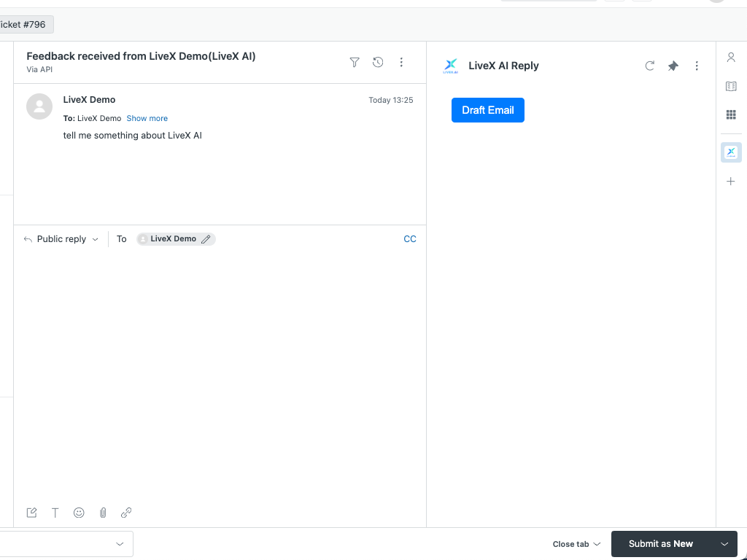Screen dimensions: 747x560
Task: Edit the LiveX Demo recipient with the pencil
Action: click(206, 238)
